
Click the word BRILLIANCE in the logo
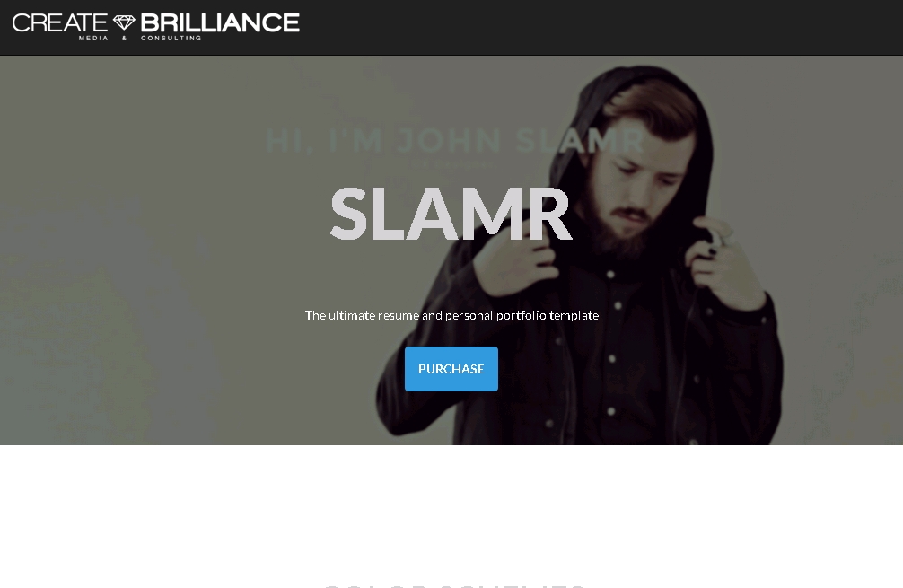[x=220, y=23]
